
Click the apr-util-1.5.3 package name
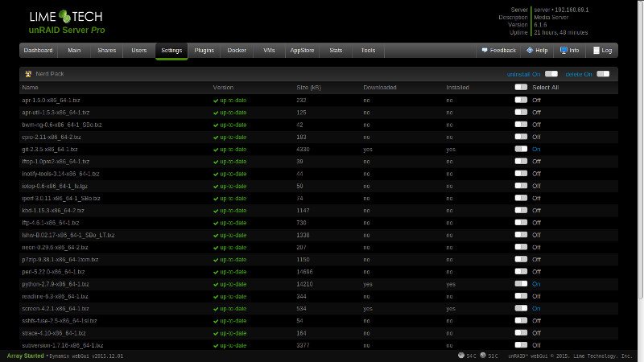[x=56, y=113]
